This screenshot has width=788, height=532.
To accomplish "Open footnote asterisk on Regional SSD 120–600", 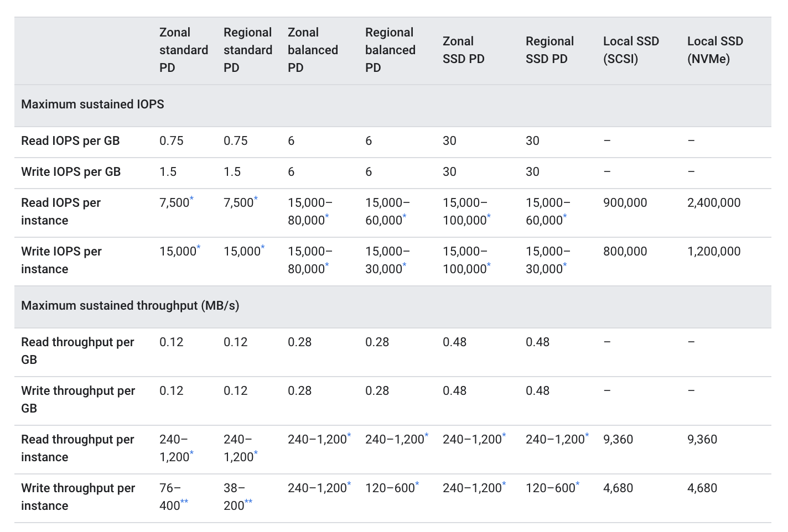I will (x=578, y=484).
